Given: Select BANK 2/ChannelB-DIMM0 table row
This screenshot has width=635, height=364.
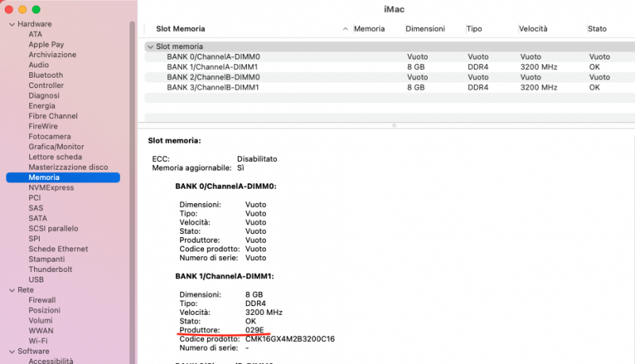Looking at the screenshot, I should pos(390,77).
